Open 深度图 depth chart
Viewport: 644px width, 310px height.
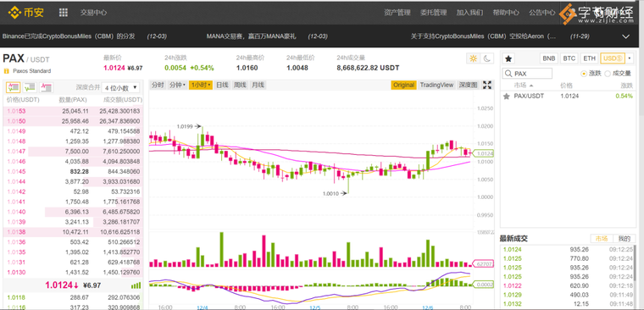click(x=469, y=85)
